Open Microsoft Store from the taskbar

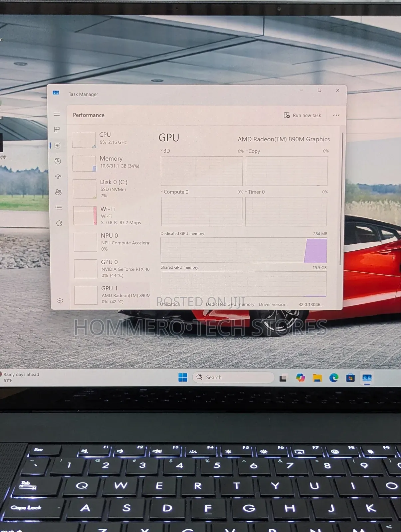coord(350,378)
